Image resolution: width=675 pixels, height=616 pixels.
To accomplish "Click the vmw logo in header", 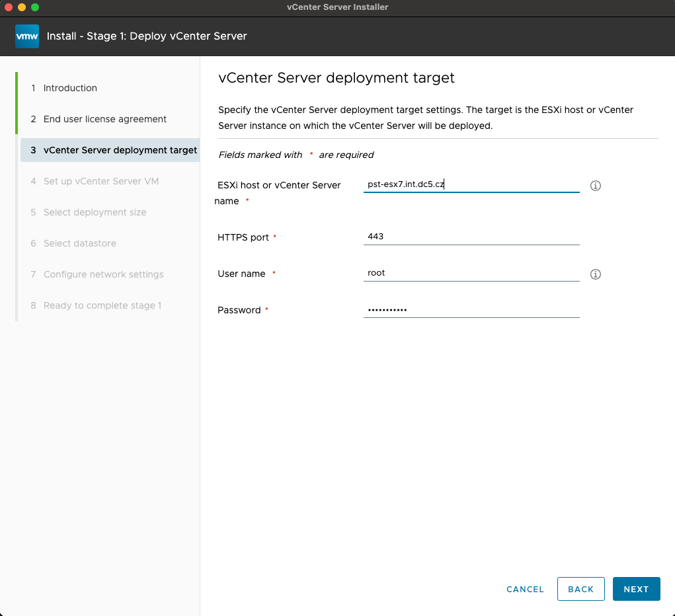I will click(x=27, y=36).
